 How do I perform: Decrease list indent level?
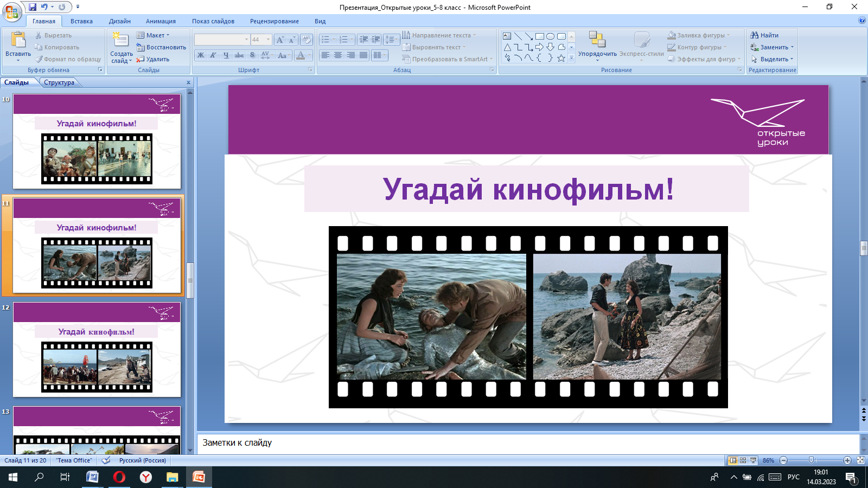click(363, 40)
